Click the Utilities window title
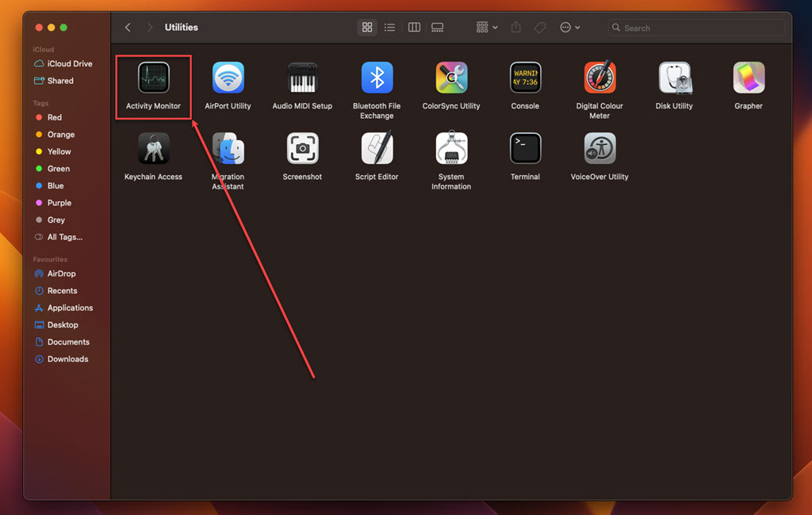The width and height of the screenshot is (812, 515). 182,28
